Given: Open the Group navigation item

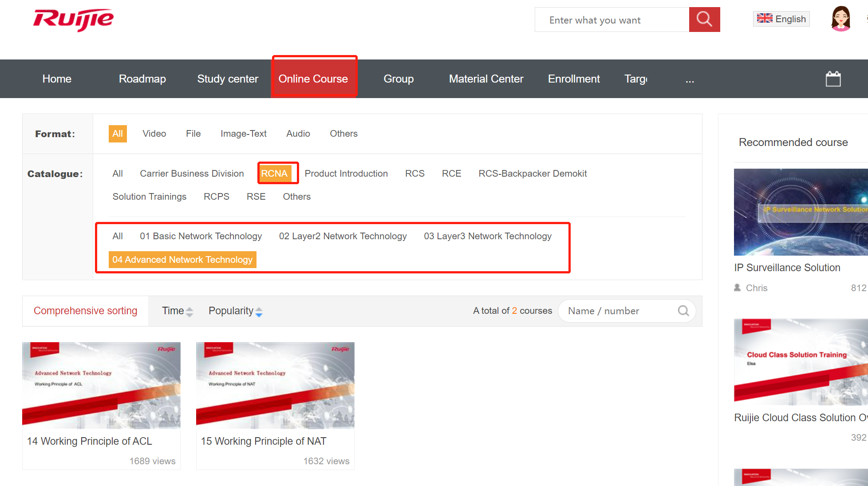Looking at the screenshot, I should 398,79.
